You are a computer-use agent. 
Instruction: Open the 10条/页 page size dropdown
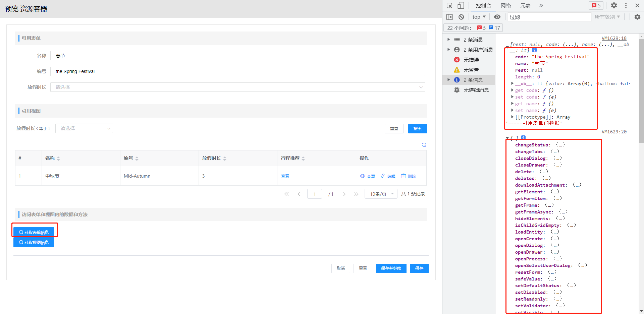coord(381,194)
